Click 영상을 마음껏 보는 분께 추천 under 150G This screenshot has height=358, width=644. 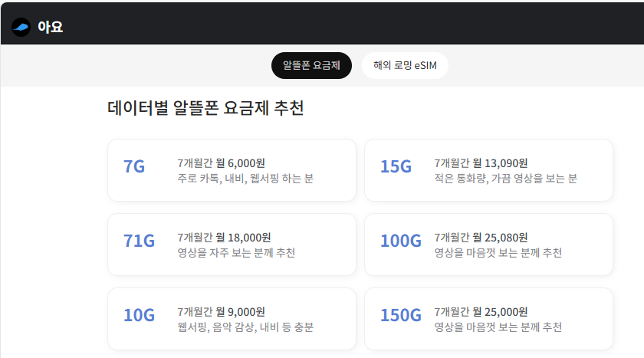coord(498,327)
